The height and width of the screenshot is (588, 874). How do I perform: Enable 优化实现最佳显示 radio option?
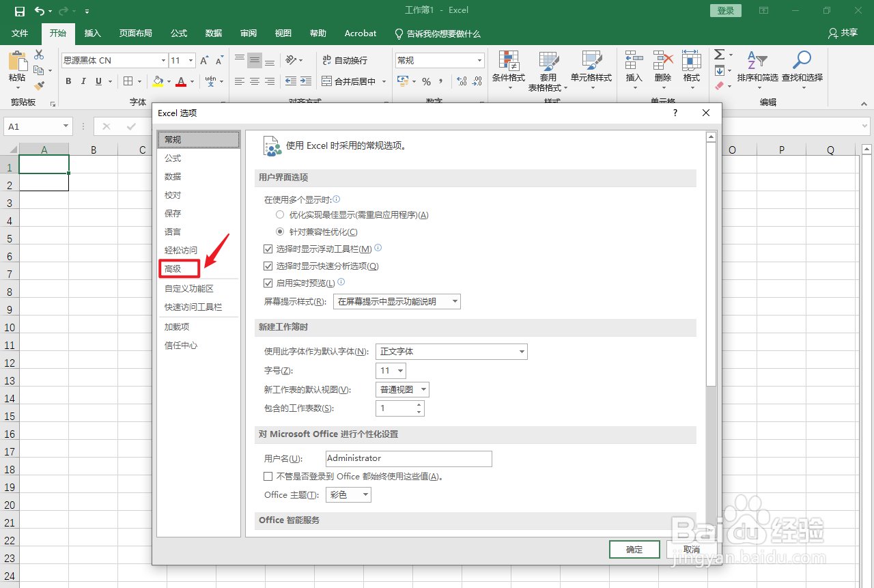click(280, 214)
